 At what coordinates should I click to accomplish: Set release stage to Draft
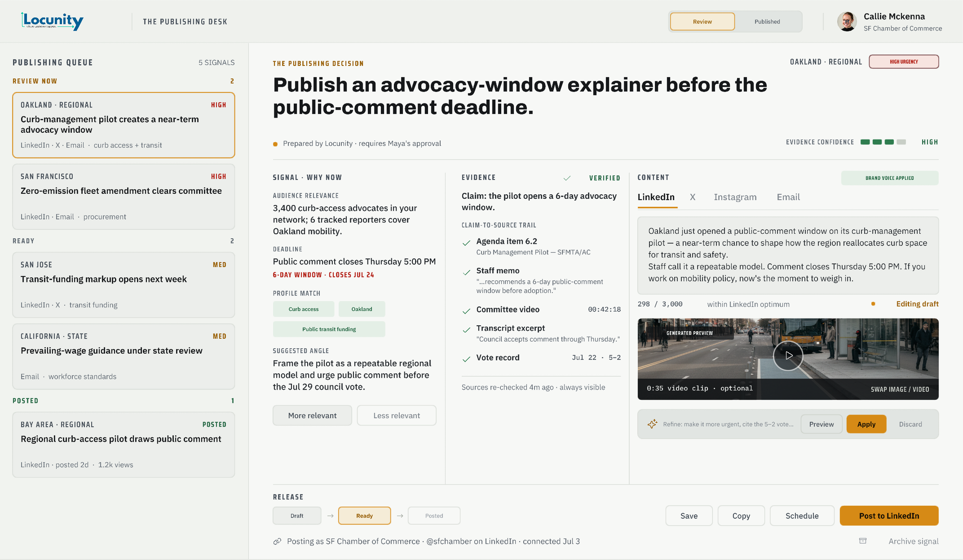tap(297, 516)
